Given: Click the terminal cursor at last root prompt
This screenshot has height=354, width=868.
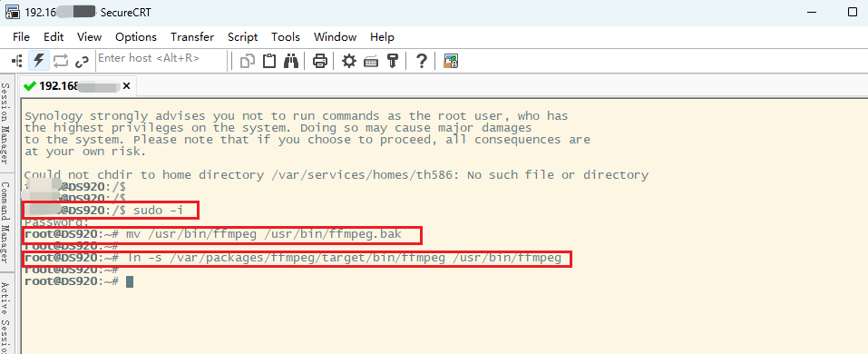Looking at the screenshot, I should (x=130, y=281).
